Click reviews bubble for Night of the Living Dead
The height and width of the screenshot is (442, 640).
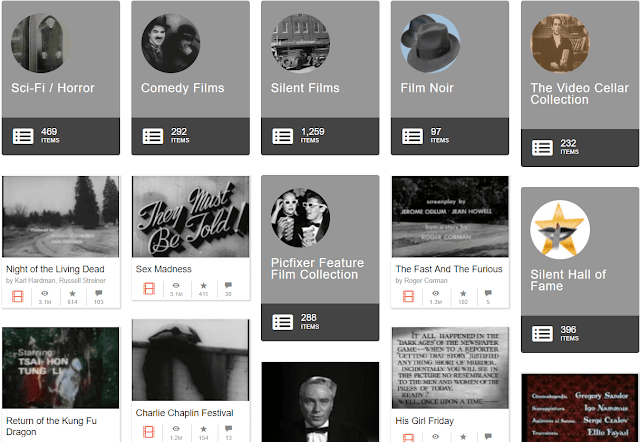(99, 293)
